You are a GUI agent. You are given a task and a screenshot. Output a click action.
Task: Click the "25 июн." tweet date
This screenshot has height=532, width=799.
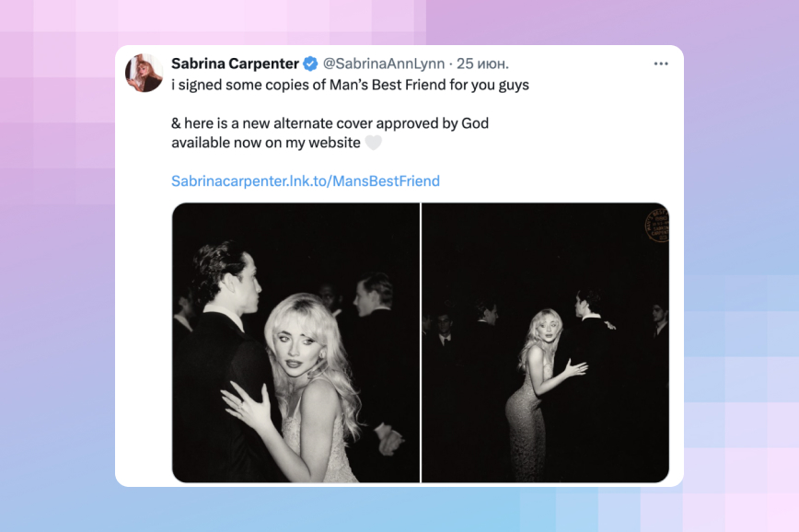pos(483,64)
